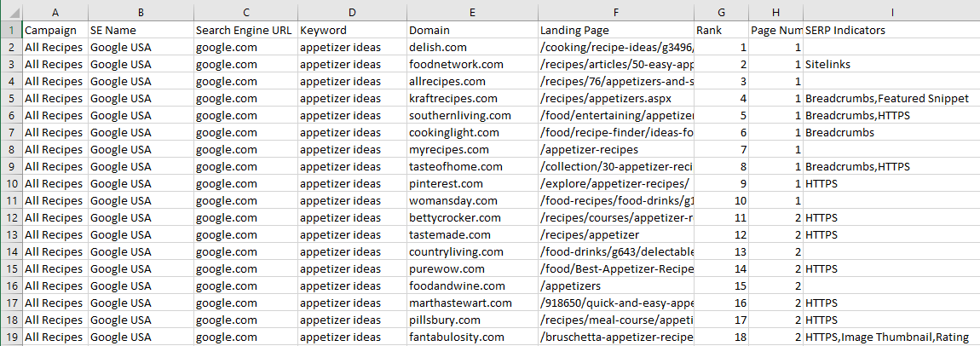Select the myrecipes.com domain cell
The image size is (980, 346).
tap(472, 150)
